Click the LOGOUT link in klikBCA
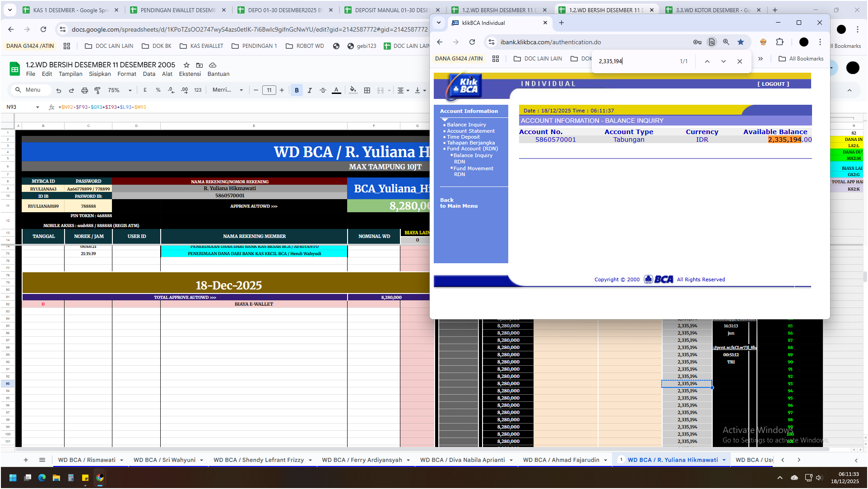Screen dimensions: 868x489 pos(773,84)
